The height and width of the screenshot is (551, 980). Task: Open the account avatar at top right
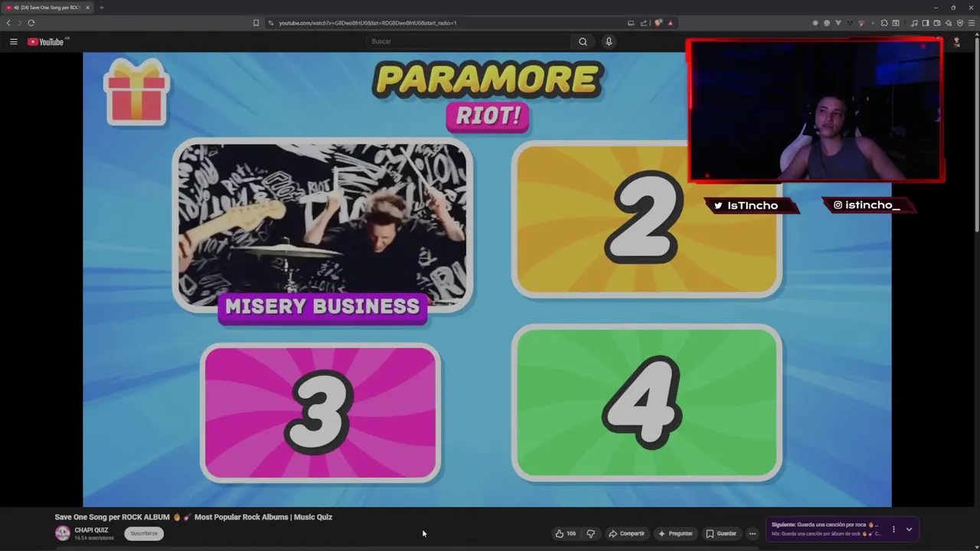pos(956,41)
